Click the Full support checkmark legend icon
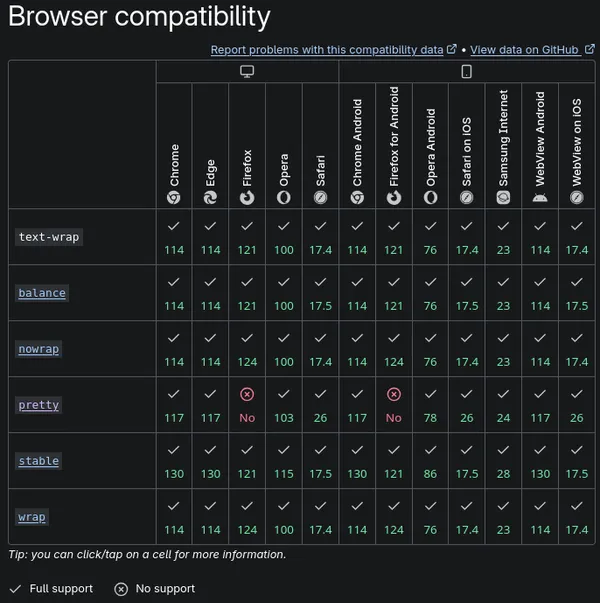 click(x=15, y=589)
